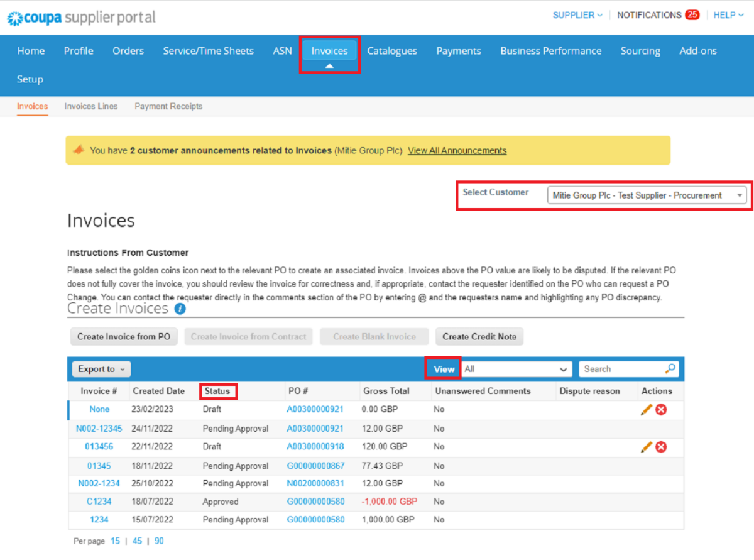The height and width of the screenshot is (560, 754).
Task: Open invoice N002-12345 link
Action: [x=99, y=429]
